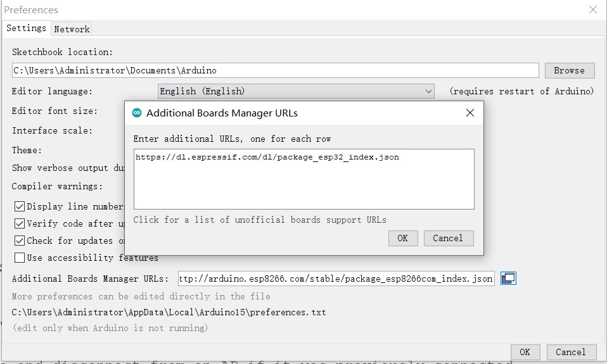Switch to the Settings tab
The image size is (607, 364).
[x=27, y=28]
